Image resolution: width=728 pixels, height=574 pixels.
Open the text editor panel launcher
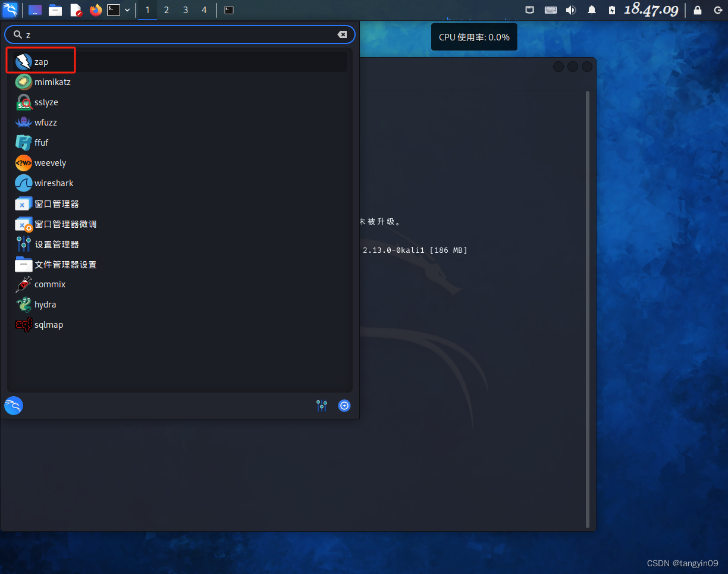coord(76,10)
